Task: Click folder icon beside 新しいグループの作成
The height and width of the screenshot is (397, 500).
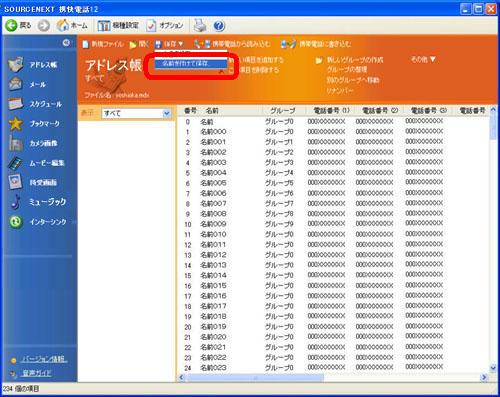Action: coord(319,60)
